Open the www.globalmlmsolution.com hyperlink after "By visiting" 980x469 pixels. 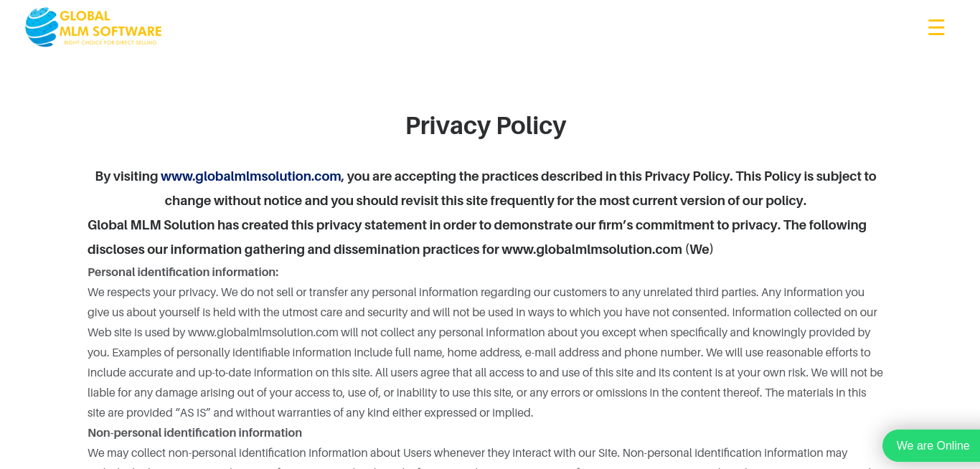[x=250, y=176]
